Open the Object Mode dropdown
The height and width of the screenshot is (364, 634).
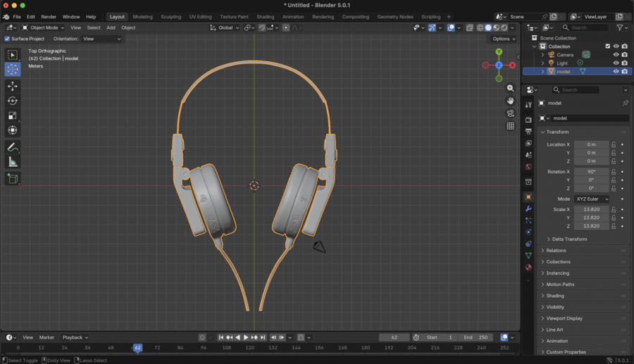[x=42, y=27]
